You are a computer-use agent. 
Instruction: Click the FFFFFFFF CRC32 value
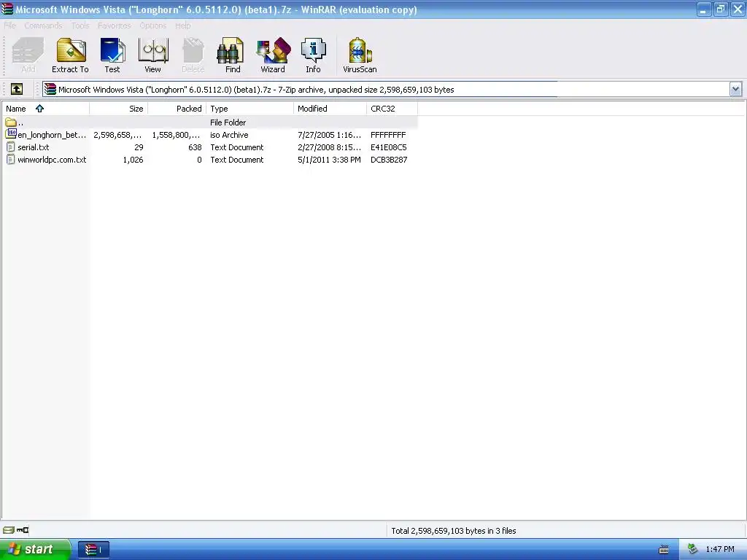coord(388,135)
